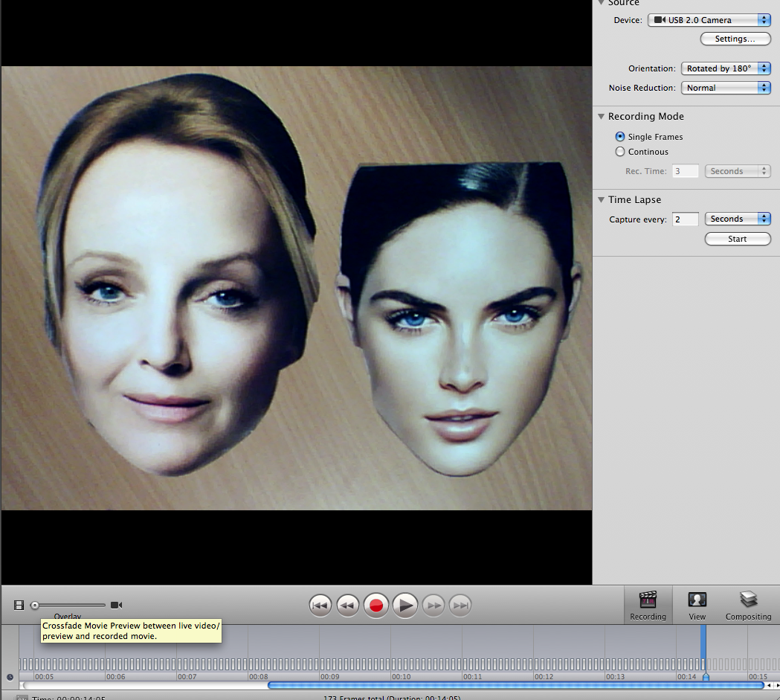This screenshot has width=780, height=700.
Task: Click the 00:08 timeline label
Action: [259, 677]
